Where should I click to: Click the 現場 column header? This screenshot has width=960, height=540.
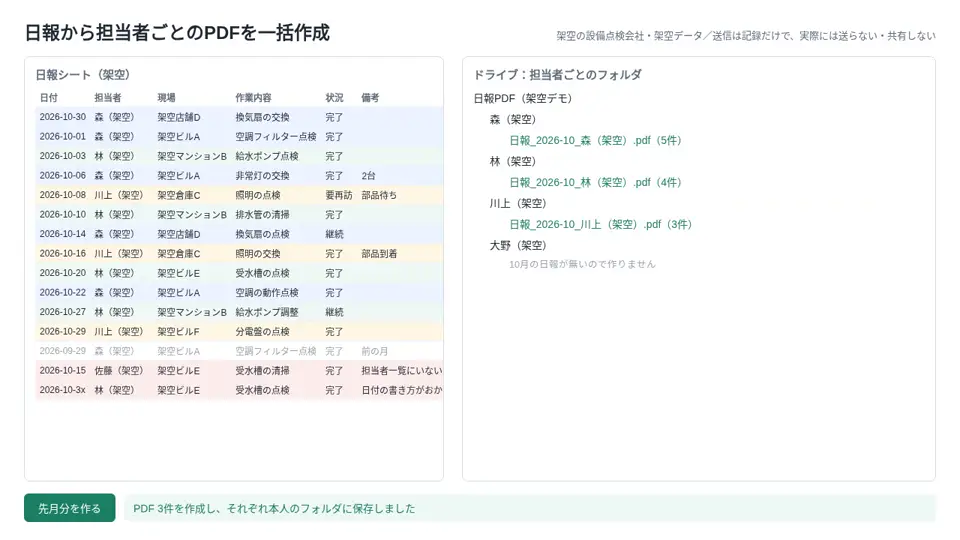[x=167, y=97]
